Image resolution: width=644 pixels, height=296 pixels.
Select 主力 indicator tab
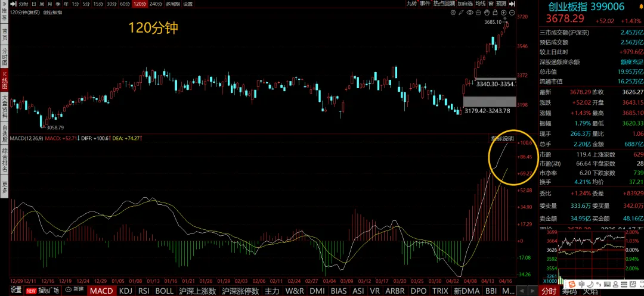pos(272,291)
